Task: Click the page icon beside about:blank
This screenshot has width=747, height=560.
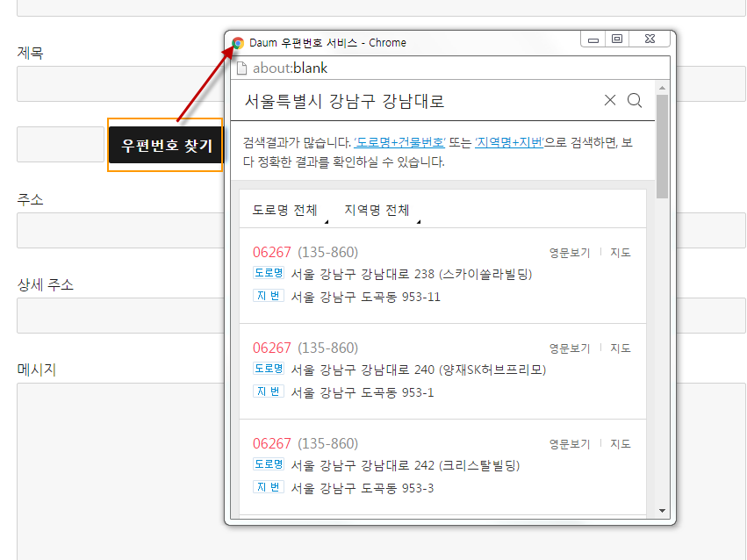Action: pos(242,68)
